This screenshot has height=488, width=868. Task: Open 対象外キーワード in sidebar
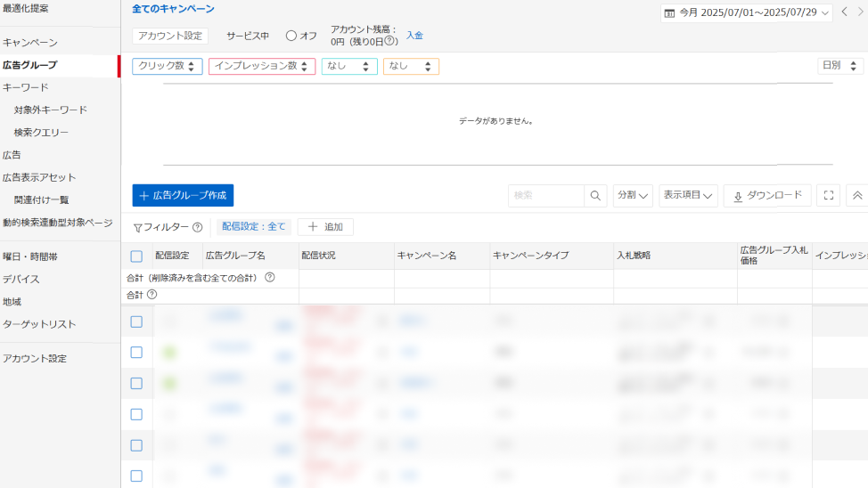coord(51,110)
